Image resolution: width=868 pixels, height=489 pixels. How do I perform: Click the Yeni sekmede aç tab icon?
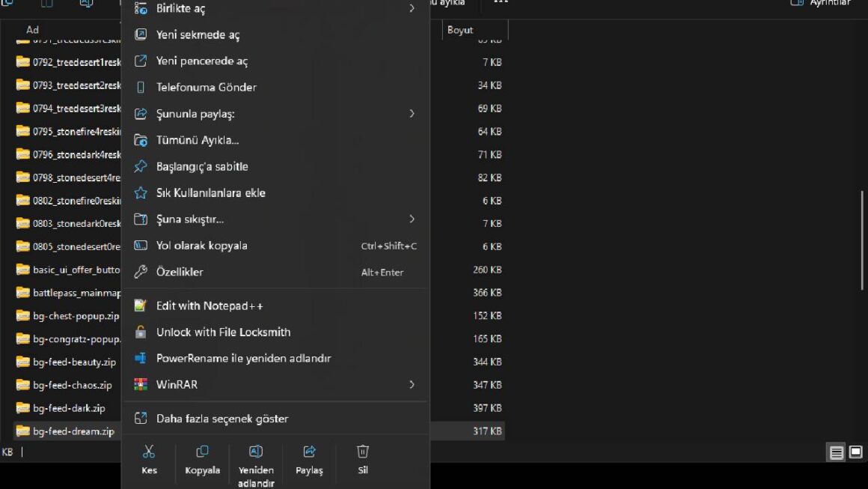click(141, 34)
